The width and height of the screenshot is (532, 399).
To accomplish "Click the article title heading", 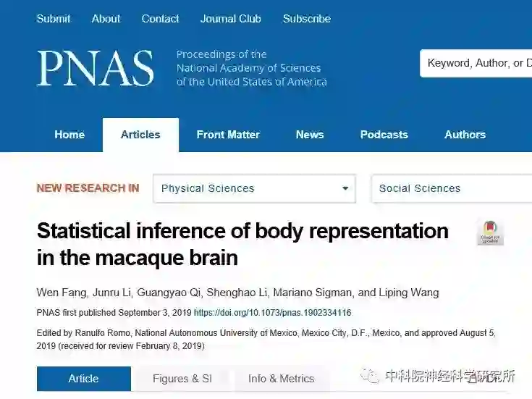I will point(242,244).
